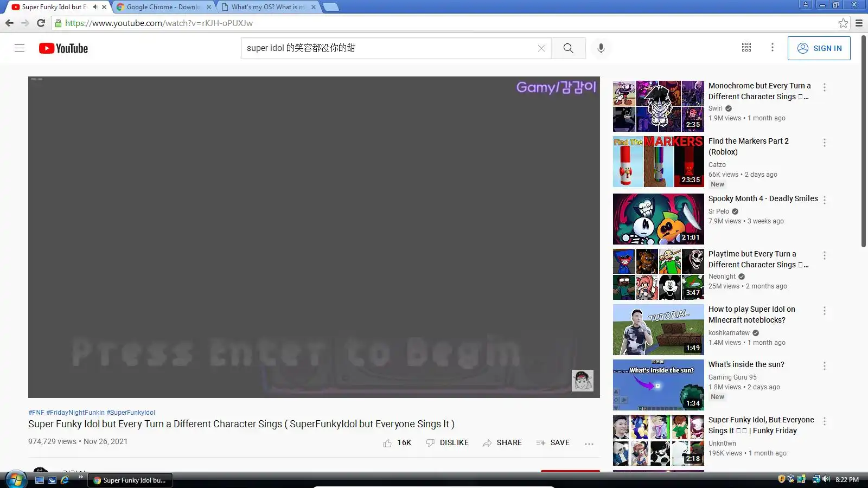
Task: Click the Chrome taskbar button
Action: click(130, 480)
